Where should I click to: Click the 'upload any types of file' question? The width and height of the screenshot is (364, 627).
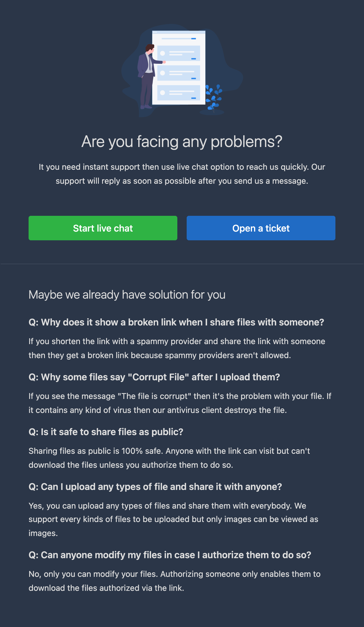(155, 487)
